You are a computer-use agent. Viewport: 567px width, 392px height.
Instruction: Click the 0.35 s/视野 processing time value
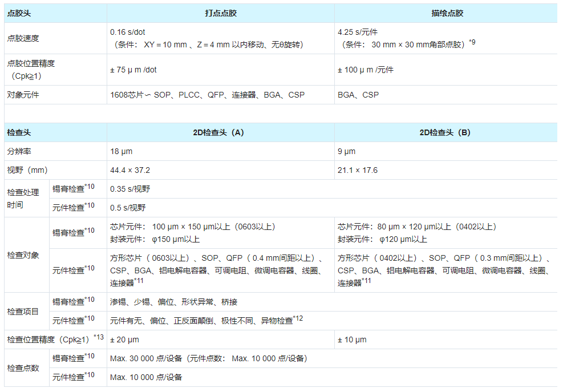pyautogui.click(x=130, y=189)
